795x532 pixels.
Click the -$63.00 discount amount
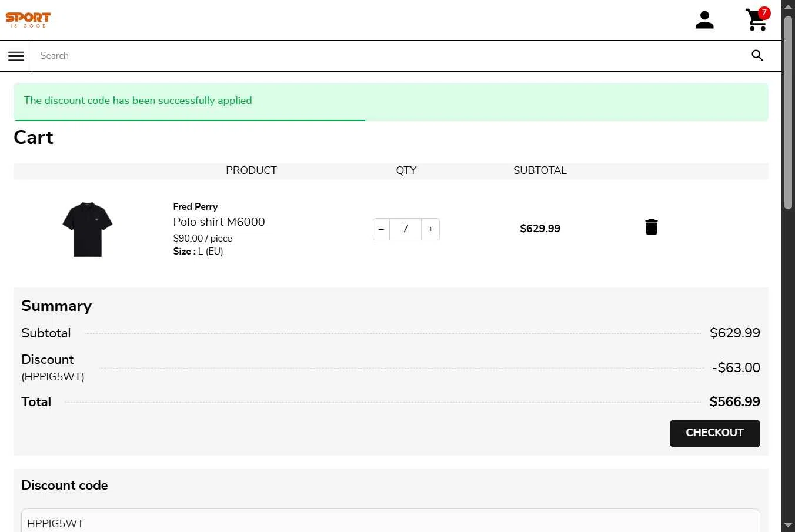pyautogui.click(x=736, y=367)
